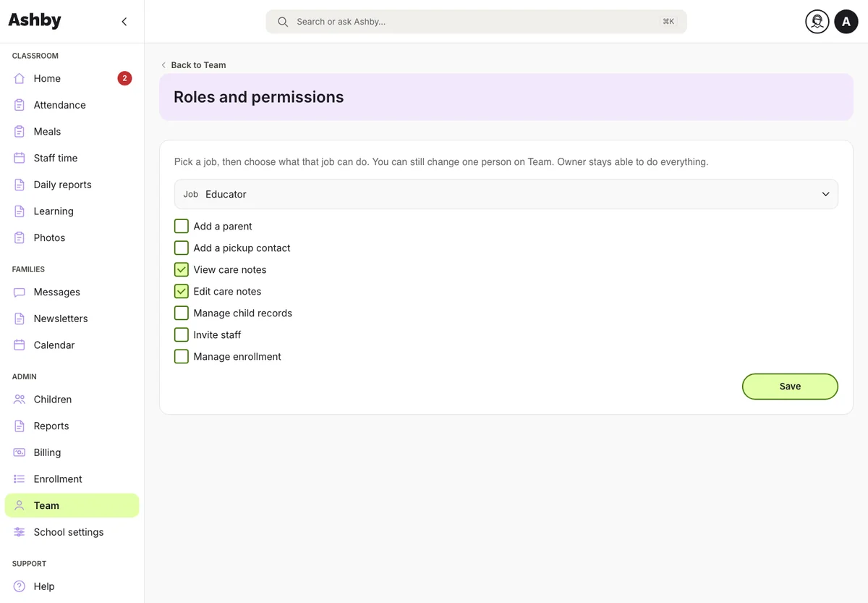Collapse the sidebar with the chevron
This screenshot has width=868, height=603.
[124, 22]
